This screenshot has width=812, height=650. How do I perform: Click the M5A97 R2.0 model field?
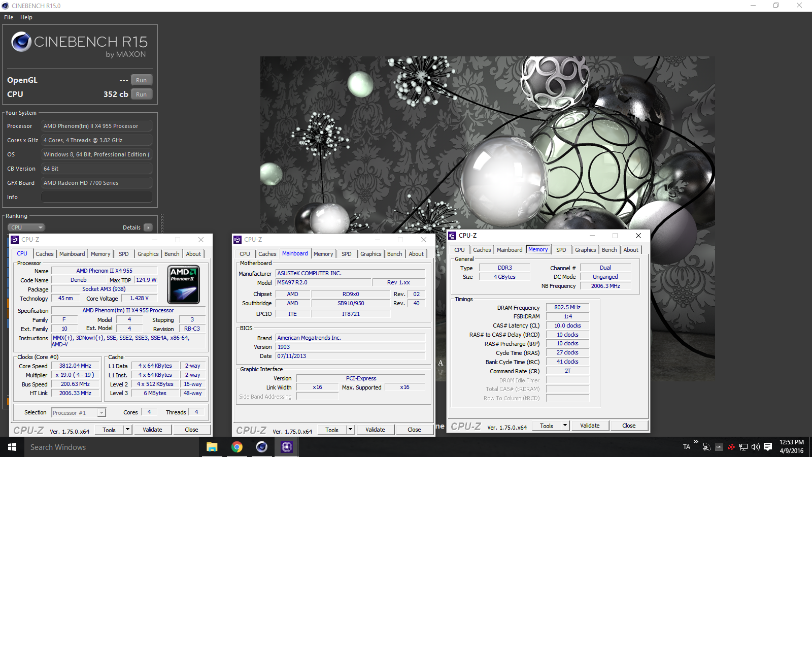[x=323, y=282]
